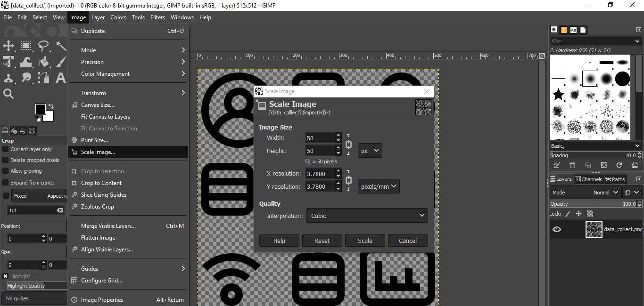644x306 pixels.
Task: Click the Cancel button in dialog
Action: click(408, 241)
